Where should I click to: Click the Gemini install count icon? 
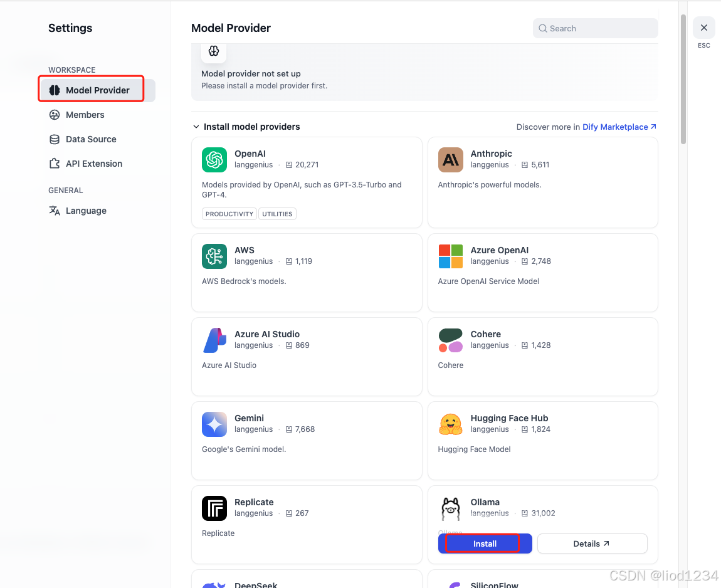click(x=289, y=429)
